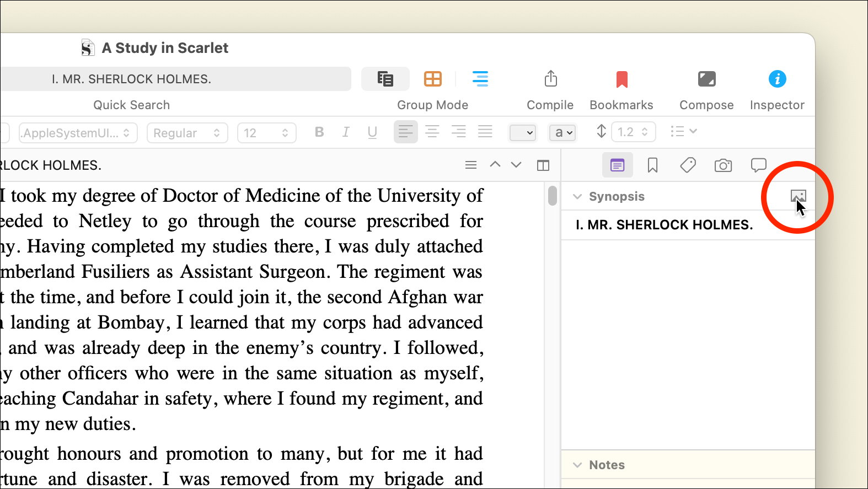Click the Quick Search field
The image size is (868, 489).
175,79
